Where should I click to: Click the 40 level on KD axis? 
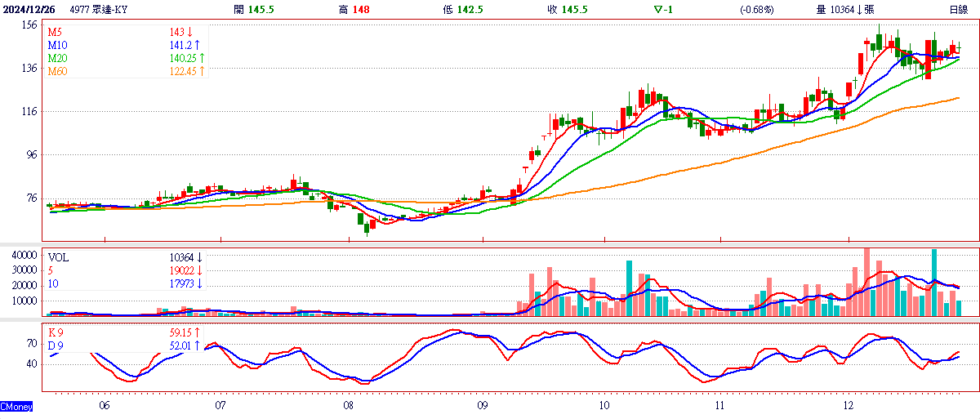coord(33,363)
